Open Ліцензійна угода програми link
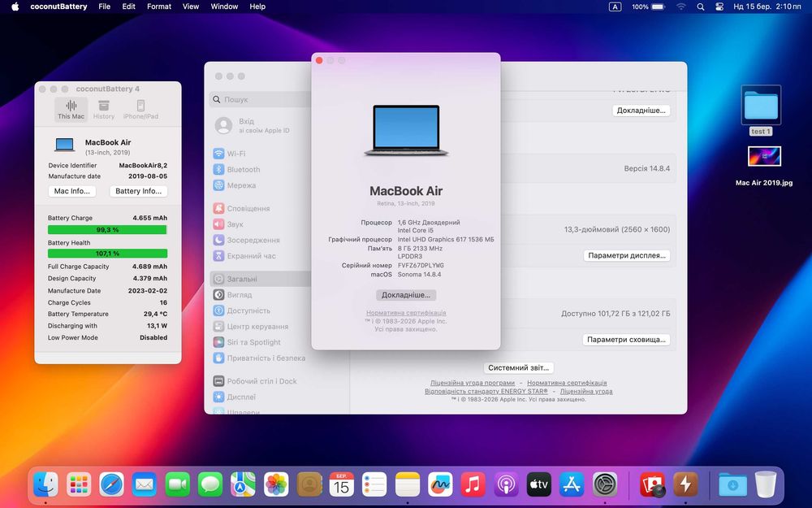812x508 pixels. click(x=473, y=383)
